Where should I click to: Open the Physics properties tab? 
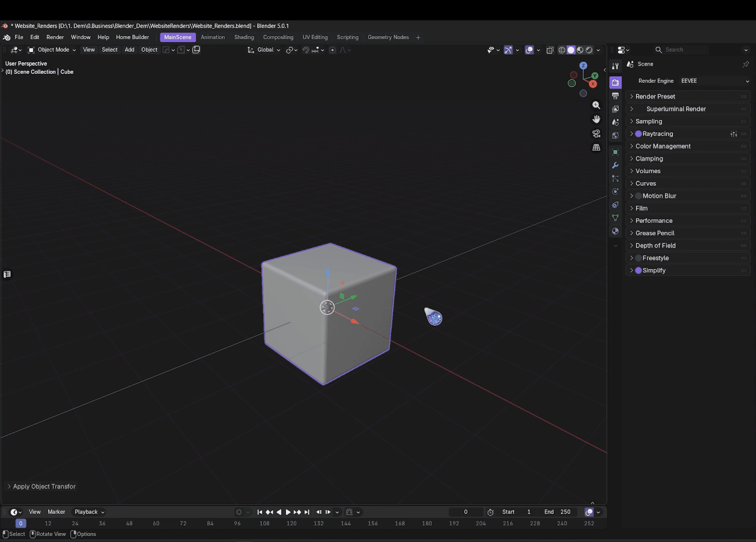pyautogui.click(x=615, y=191)
